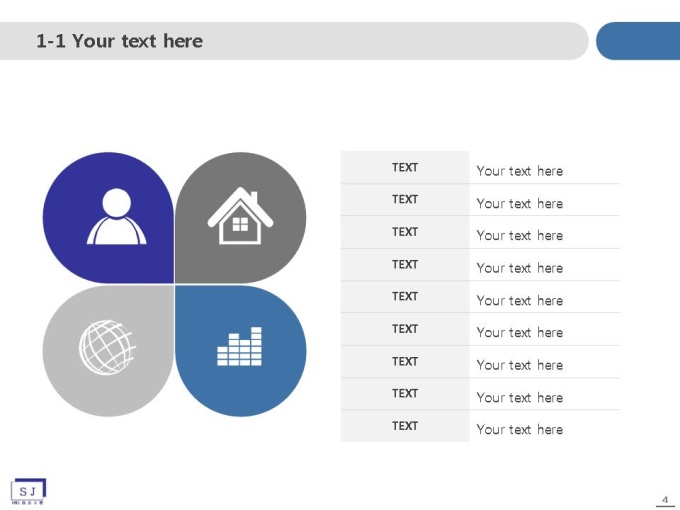
Task: Click the gray title banner bar
Action: coord(294,41)
